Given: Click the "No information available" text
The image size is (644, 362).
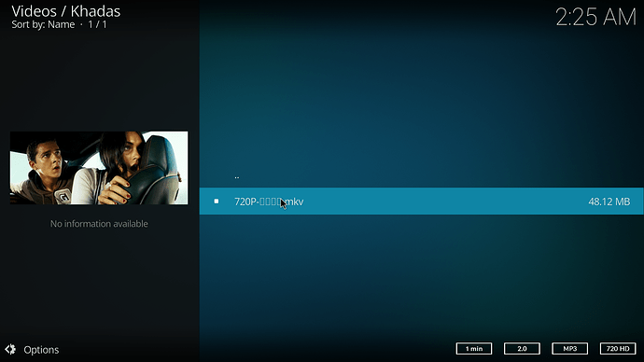Looking at the screenshot, I should point(99,224).
